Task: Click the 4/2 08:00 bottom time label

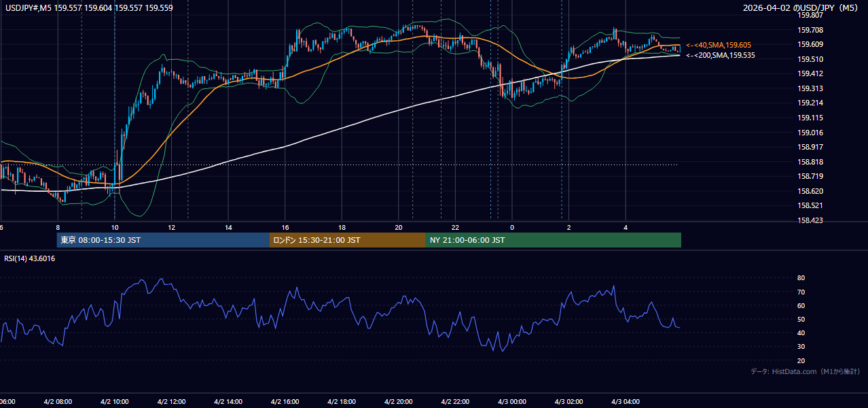Action: pyautogui.click(x=58, y=402)
